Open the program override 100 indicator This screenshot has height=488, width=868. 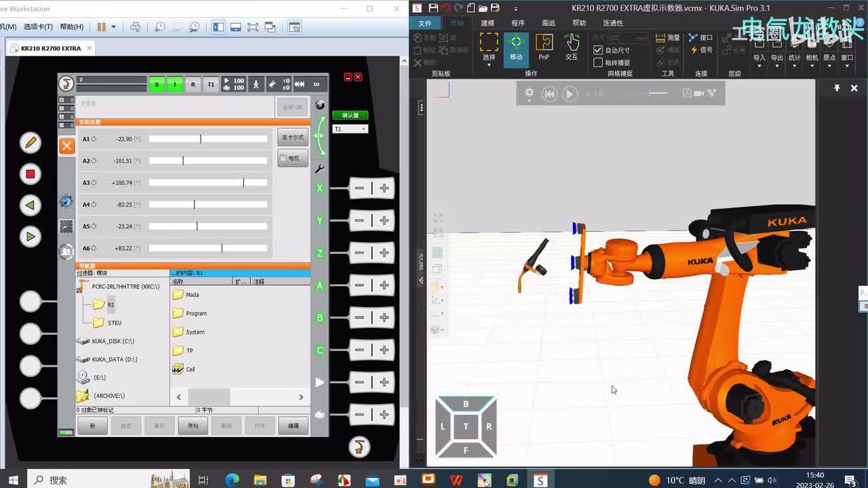coord(234,85)
